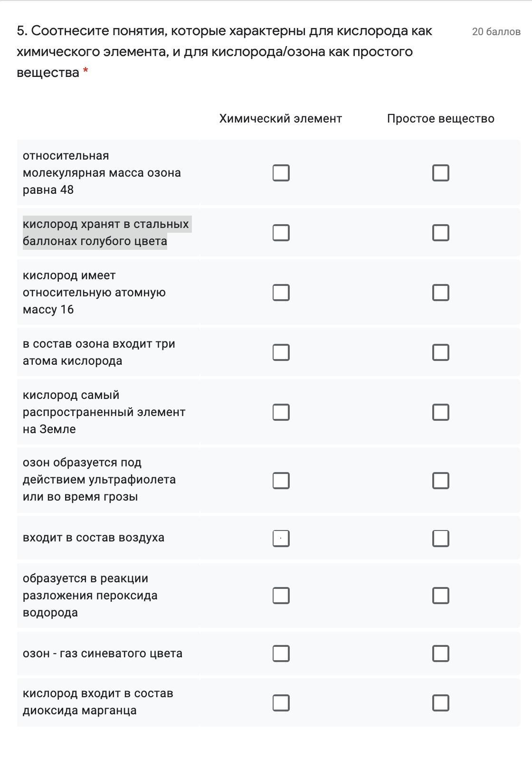532x758 pixels.
Task: Tick 'Химический элемент' for atomic mass 16 row
Action: (281, 293)
